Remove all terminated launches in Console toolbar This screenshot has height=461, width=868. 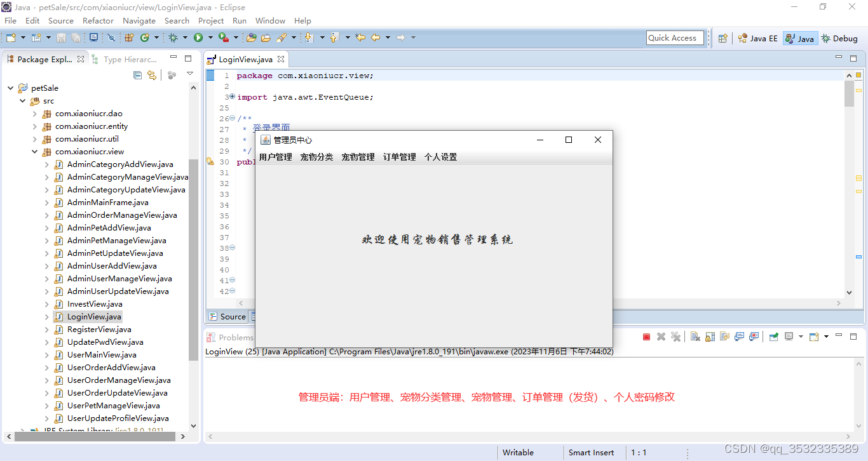tap(675, 337)
